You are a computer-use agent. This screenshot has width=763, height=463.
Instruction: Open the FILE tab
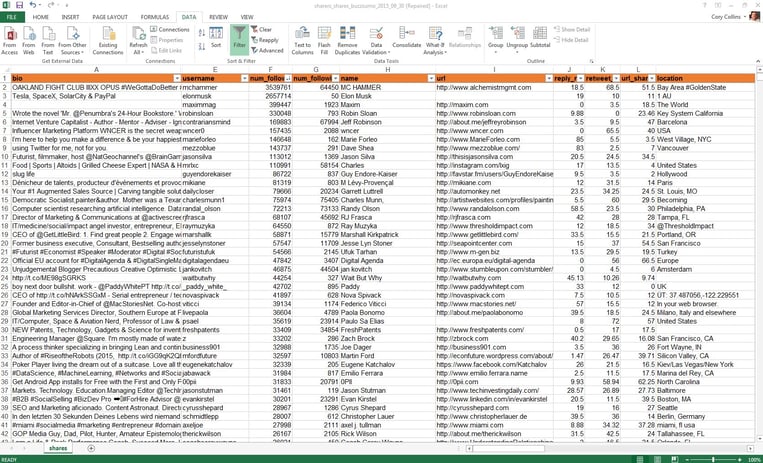12,17
